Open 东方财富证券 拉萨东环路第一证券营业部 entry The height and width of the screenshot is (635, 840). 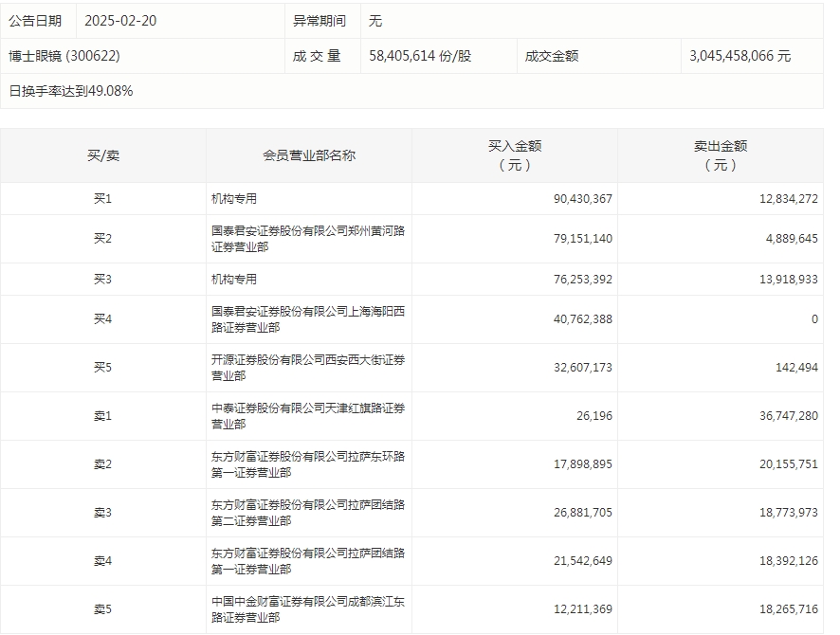tap(308, 464)
